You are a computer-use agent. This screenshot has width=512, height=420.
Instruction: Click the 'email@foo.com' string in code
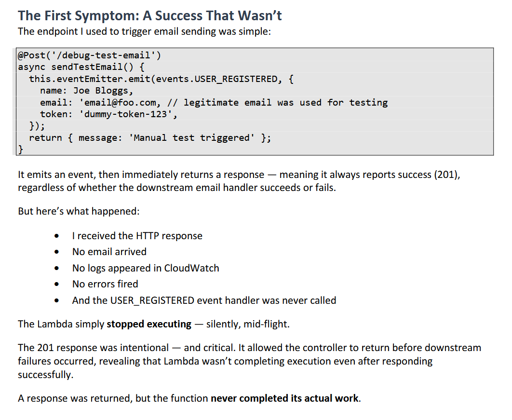tap(118, 103)
